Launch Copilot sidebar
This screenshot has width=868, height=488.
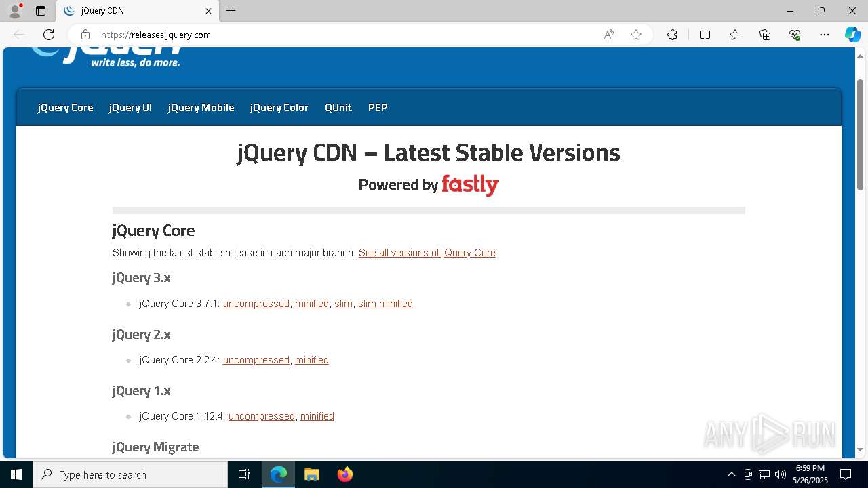[x=852, y=35]
